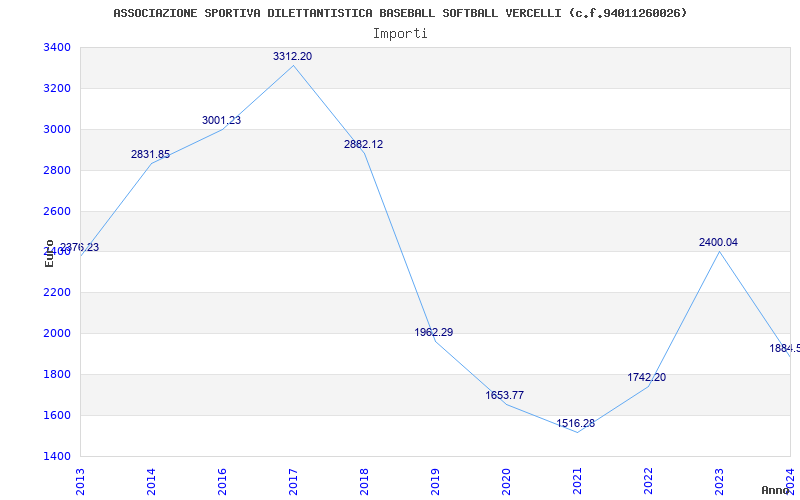Select the 2882.12 data label
This screenshot has height=500, width=800.
coord(363,144)
